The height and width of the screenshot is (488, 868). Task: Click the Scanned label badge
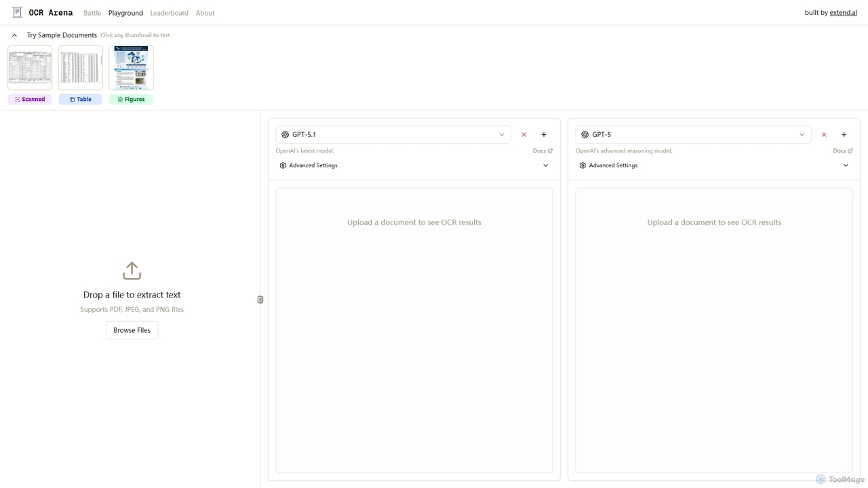[30, 99]
